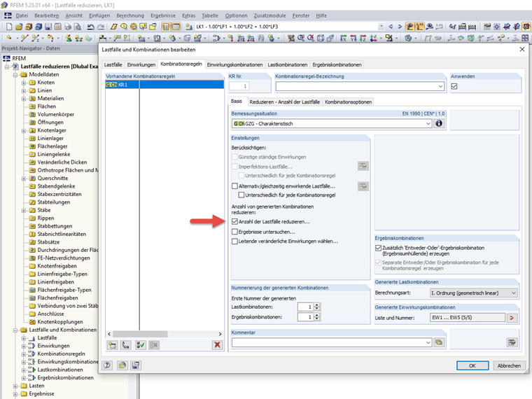Click the EW1 ... EW5 (5/5) list field

point(468,318)
